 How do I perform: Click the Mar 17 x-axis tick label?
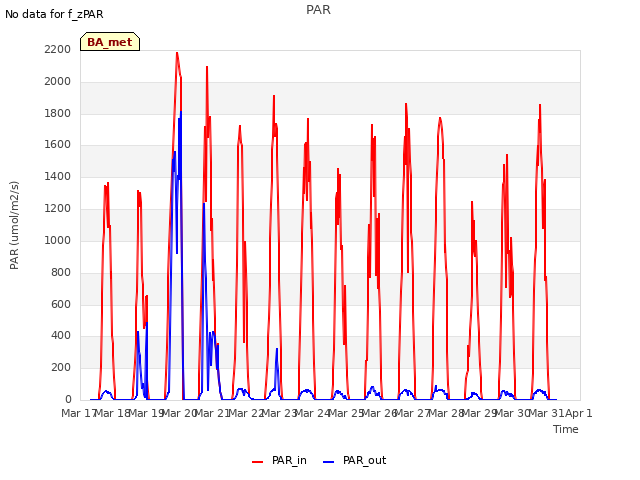coord(79,413)
